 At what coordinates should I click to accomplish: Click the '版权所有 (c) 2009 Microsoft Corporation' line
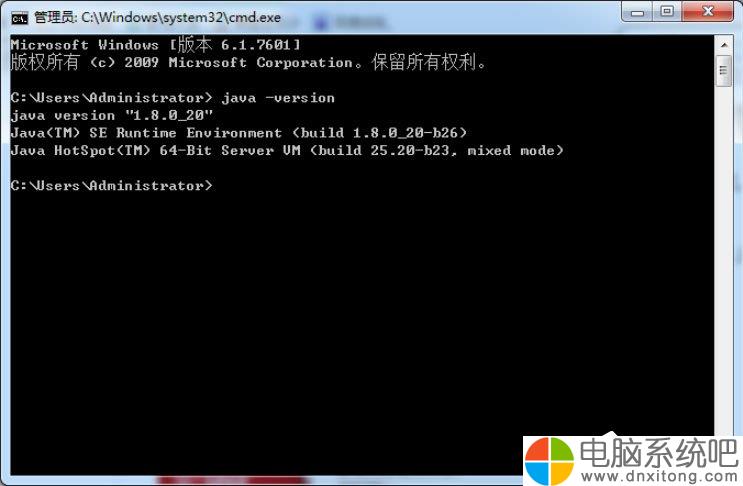coord(248,62)
